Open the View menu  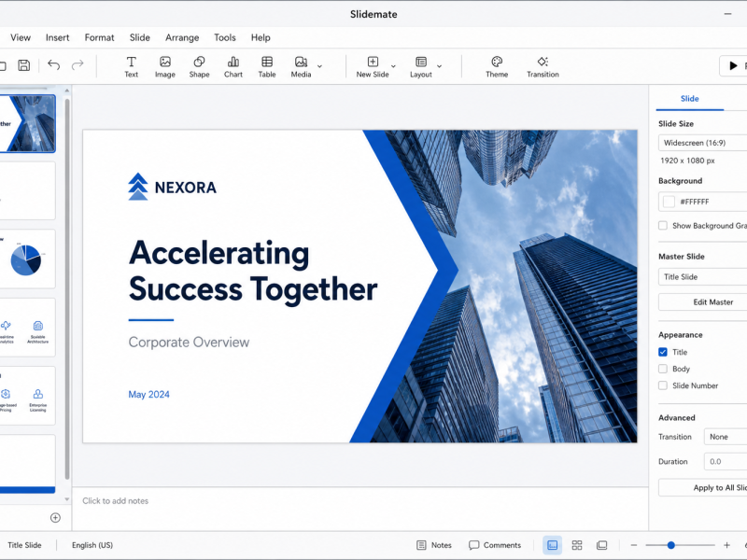click(x=21, y=37)
